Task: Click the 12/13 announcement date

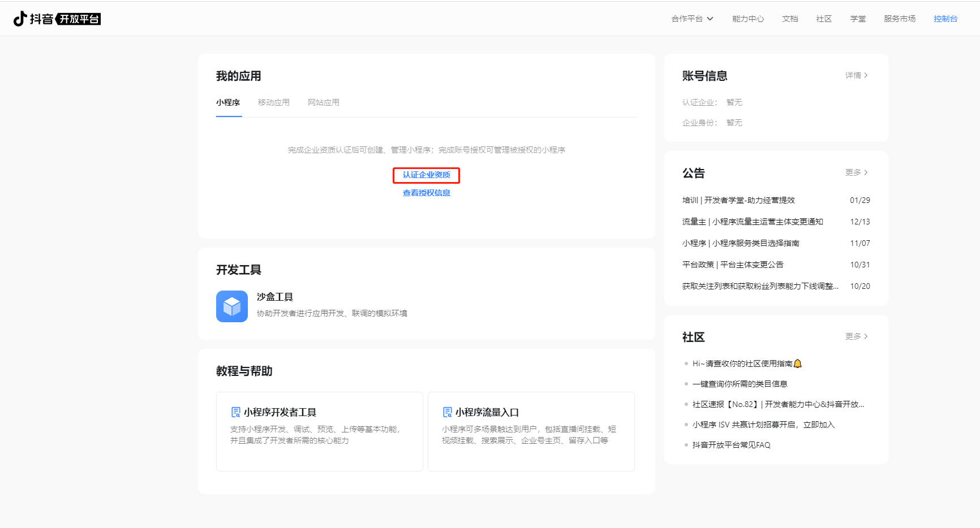Action: coord(860,222)
